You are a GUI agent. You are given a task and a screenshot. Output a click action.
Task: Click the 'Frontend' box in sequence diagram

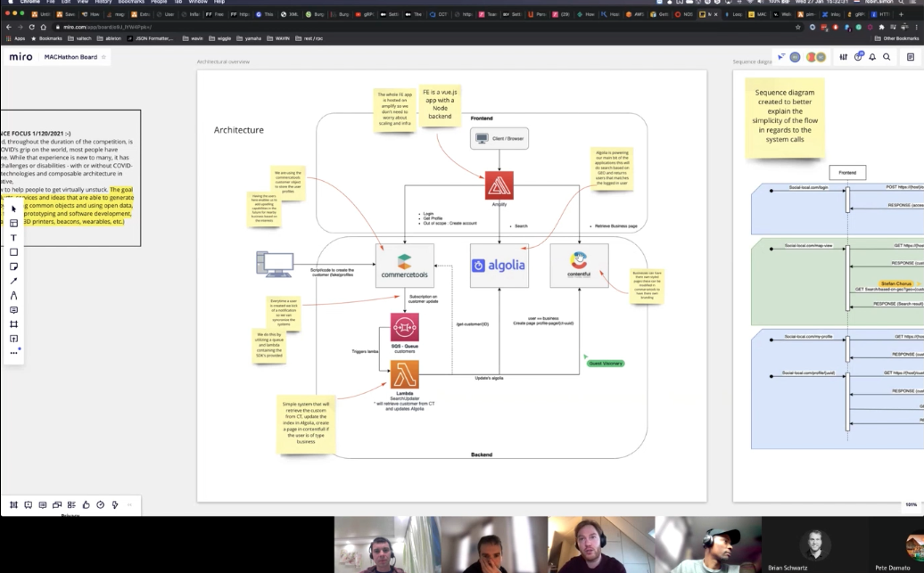tap(847, 173)
